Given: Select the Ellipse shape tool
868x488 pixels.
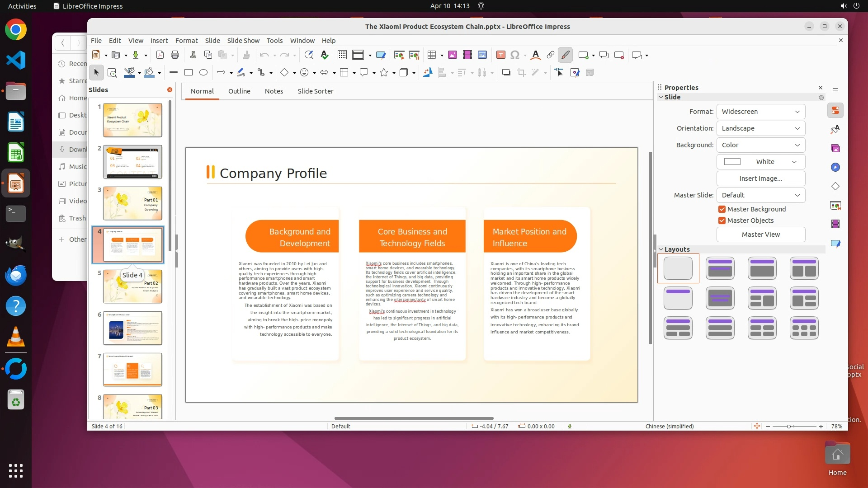Looking at the screenshot, I should tap(203, 72).
